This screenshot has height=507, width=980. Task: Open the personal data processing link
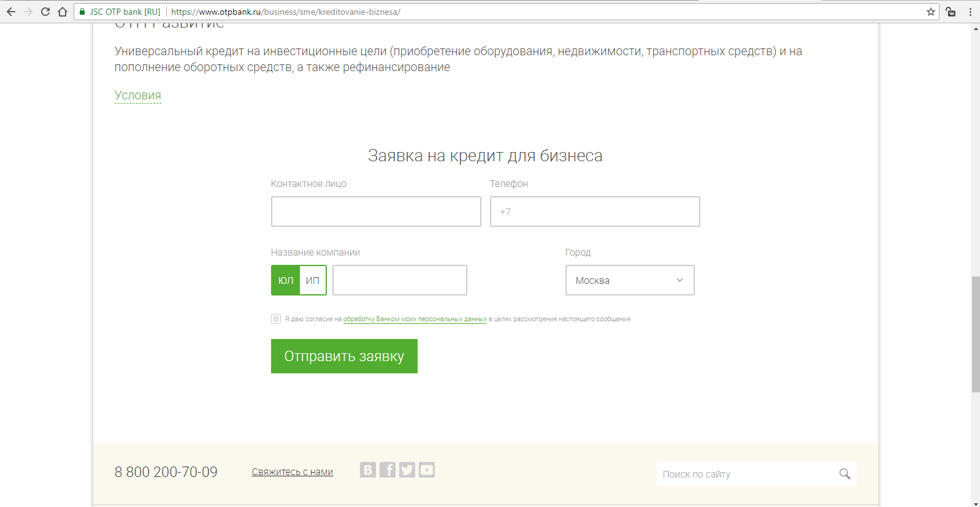pyautogui.click(x=415, y=319)
